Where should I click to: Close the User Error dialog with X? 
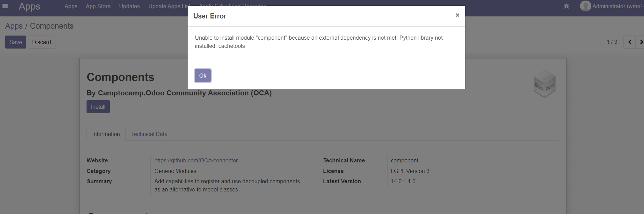click(457, 15)
